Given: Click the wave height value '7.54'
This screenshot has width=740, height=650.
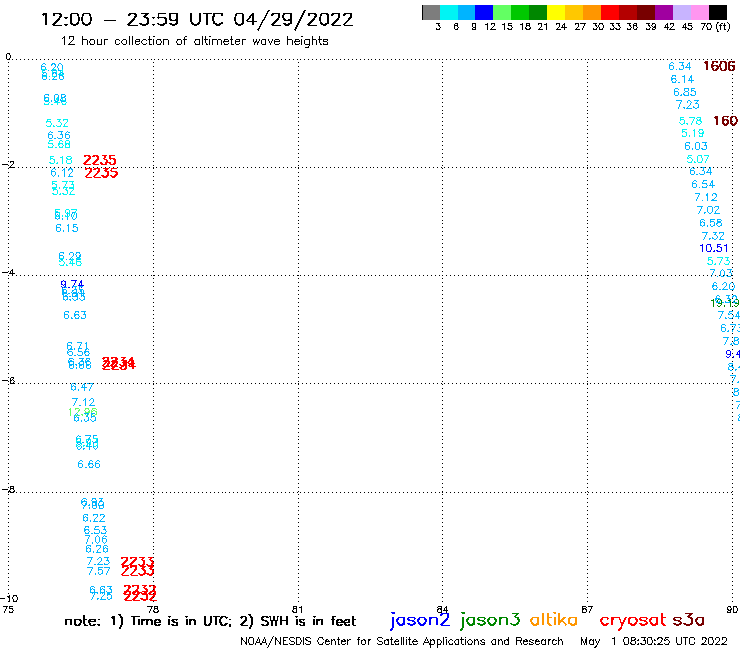Looking at the screenshot, I should pos(728,315).
